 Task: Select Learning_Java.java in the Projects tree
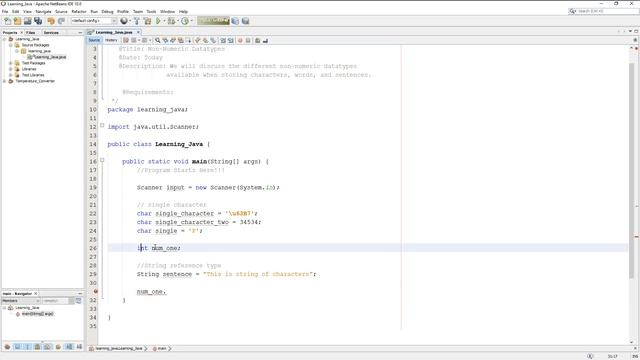[50, 57]
